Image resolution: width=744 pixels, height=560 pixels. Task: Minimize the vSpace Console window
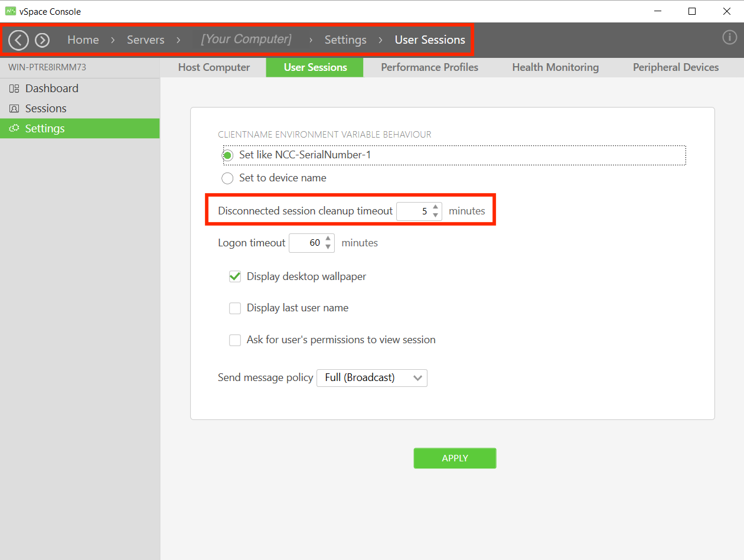click(657, 11)
